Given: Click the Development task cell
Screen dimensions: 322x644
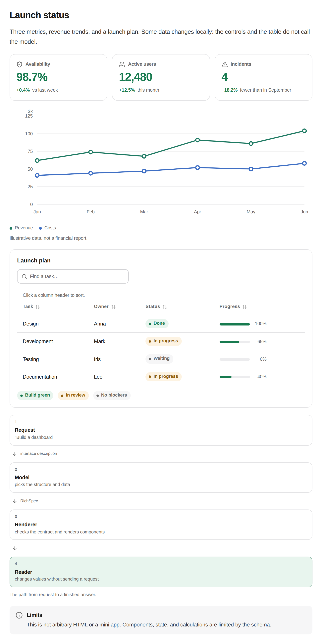Looking at the screenshot, I should 38,341.
